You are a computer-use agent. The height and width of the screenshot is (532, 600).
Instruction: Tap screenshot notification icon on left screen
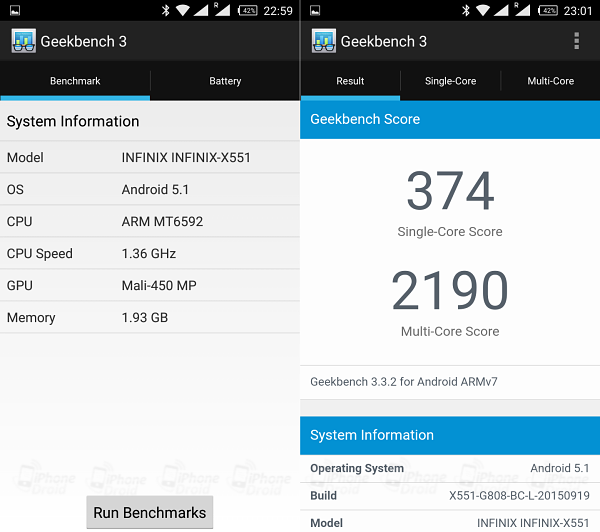click(x=15, y=10)
